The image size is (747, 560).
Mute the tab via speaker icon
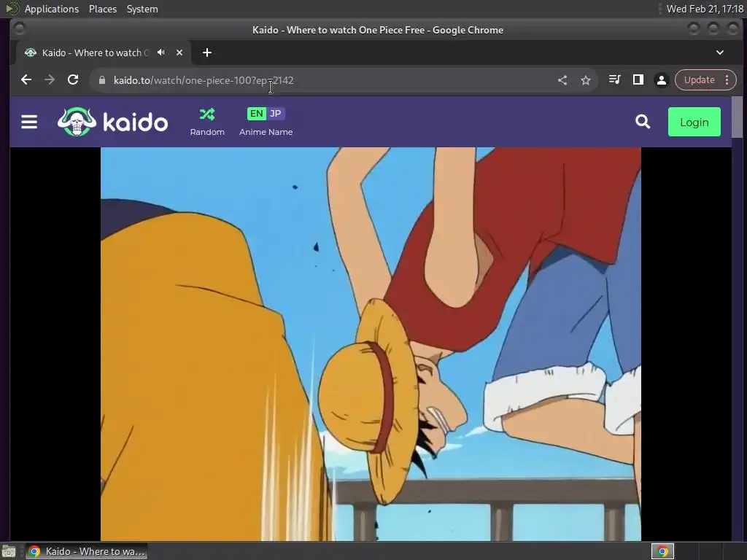[x=161, y=52]
